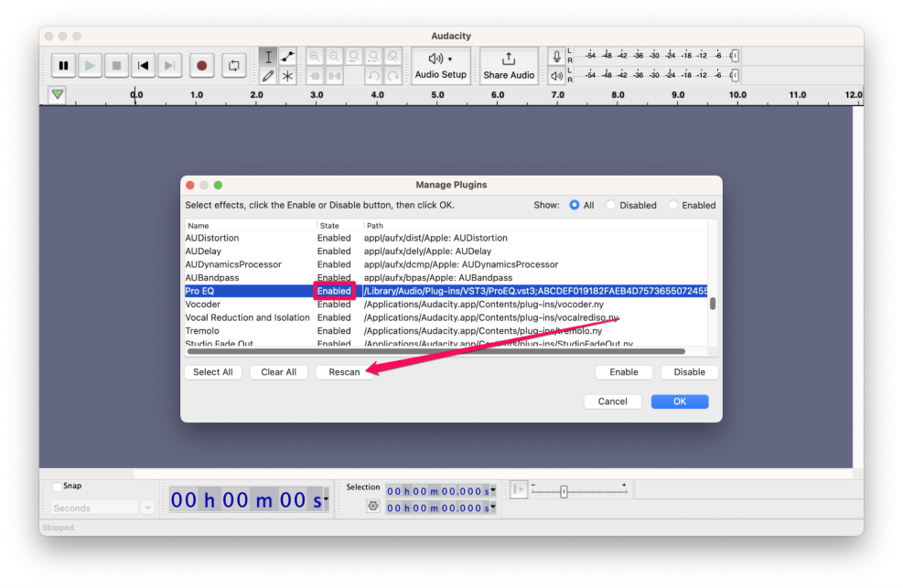The height and width of the screenshot is (588, 903).
Task: Sort plugins by the Name column
Action: 198,225
